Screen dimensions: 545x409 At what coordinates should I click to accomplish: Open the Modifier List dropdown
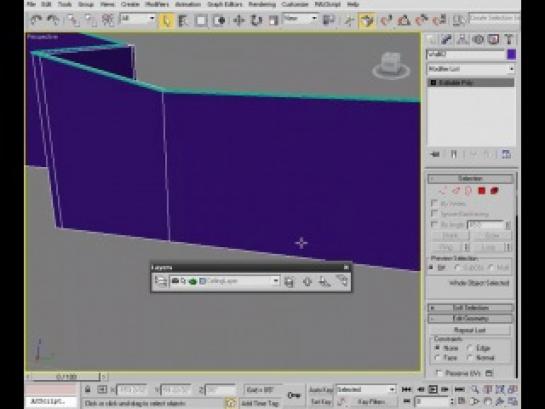click(471, 69)
